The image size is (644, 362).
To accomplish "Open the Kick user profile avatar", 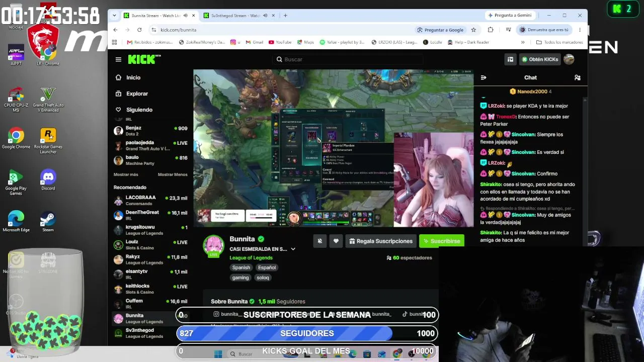I will pos(569,59).
